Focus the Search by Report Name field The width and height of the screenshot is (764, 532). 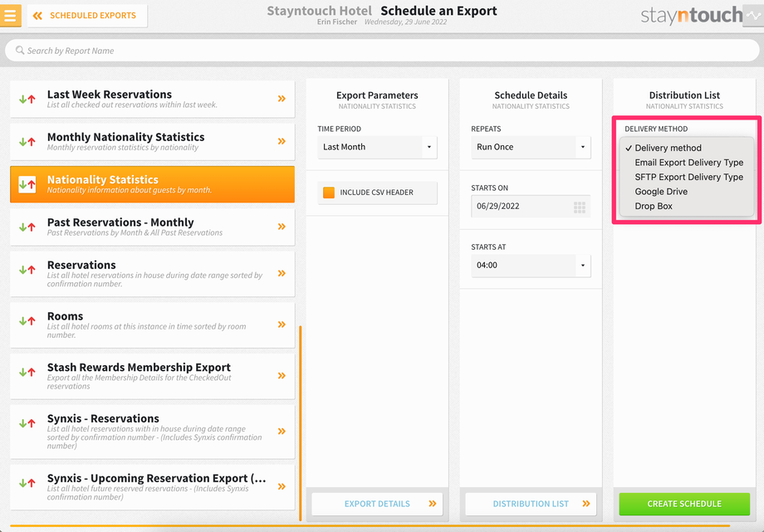tap(381, 51)
